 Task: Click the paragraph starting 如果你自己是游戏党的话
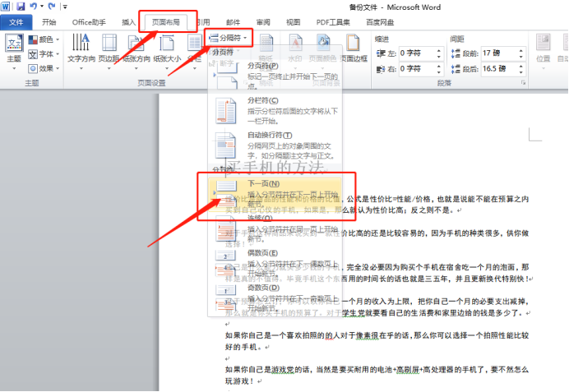pyautogui.click(x=377, y=376)
